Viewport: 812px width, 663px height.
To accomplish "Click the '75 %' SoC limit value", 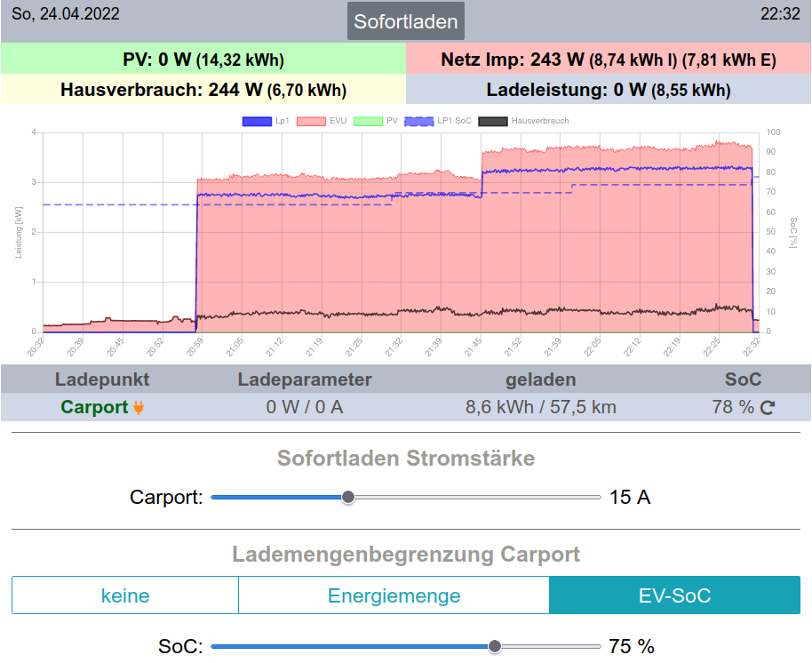I will (632, 646).
